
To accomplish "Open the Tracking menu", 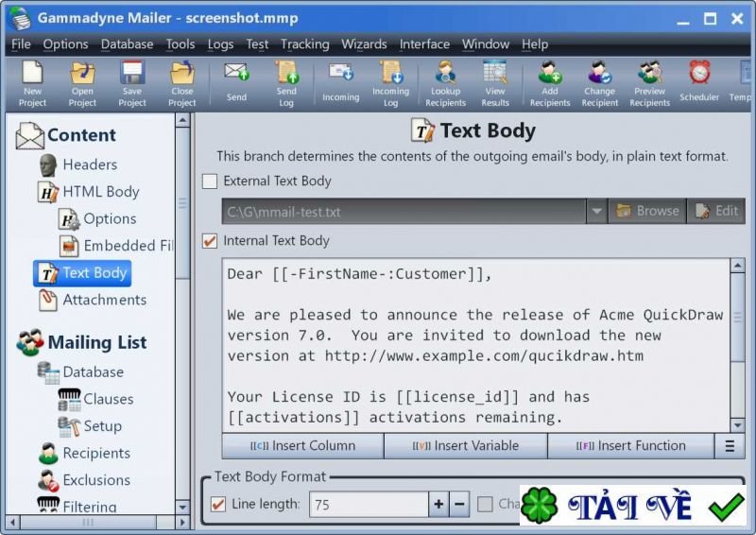I will tap(304, 44).
